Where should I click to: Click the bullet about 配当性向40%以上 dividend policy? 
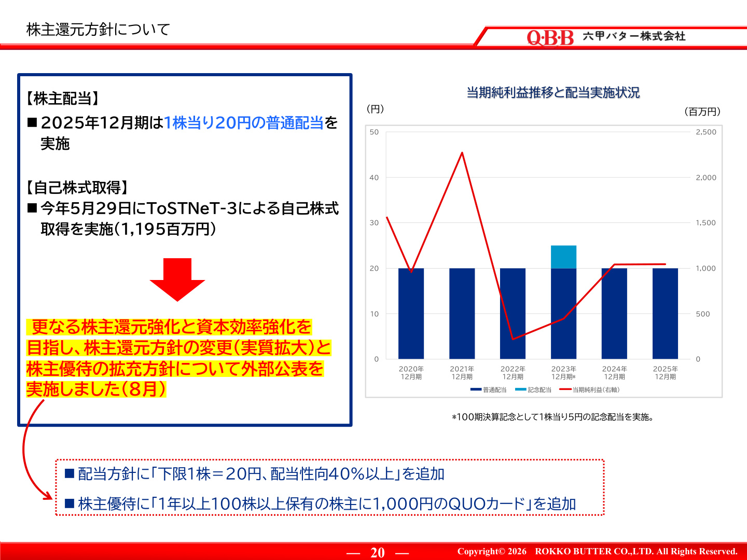click(x=255, y=474)
